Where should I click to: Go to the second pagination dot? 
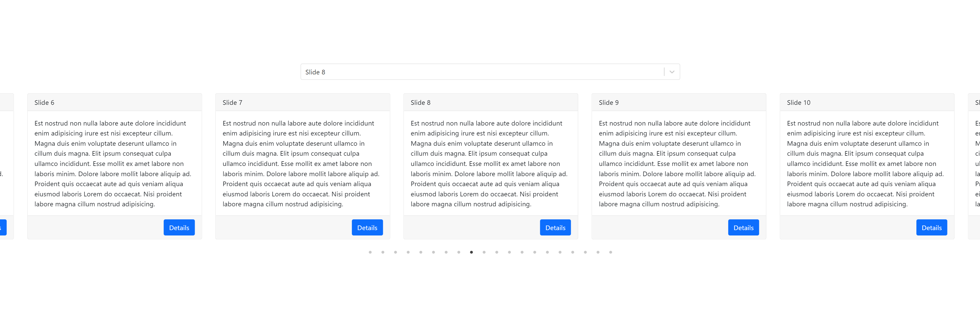[383, 252]
